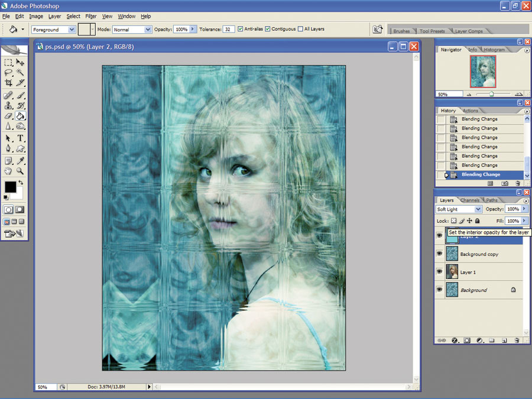Screen dimensions: 532x399
Task: Switch to the Actions tab
Action: (471, 111)
